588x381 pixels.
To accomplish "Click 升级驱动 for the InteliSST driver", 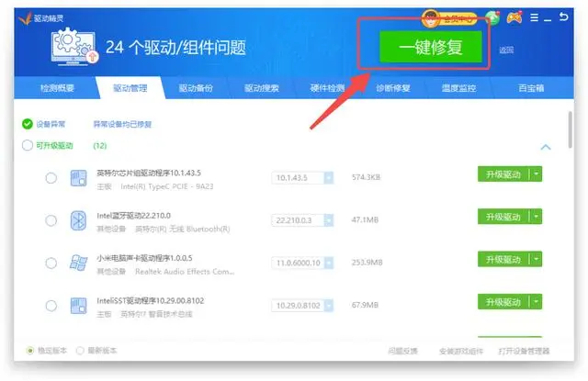I will point(503,303).
